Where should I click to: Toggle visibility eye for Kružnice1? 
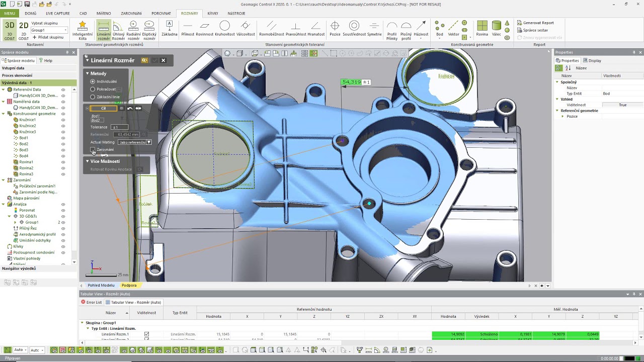(x=63, y=120)
